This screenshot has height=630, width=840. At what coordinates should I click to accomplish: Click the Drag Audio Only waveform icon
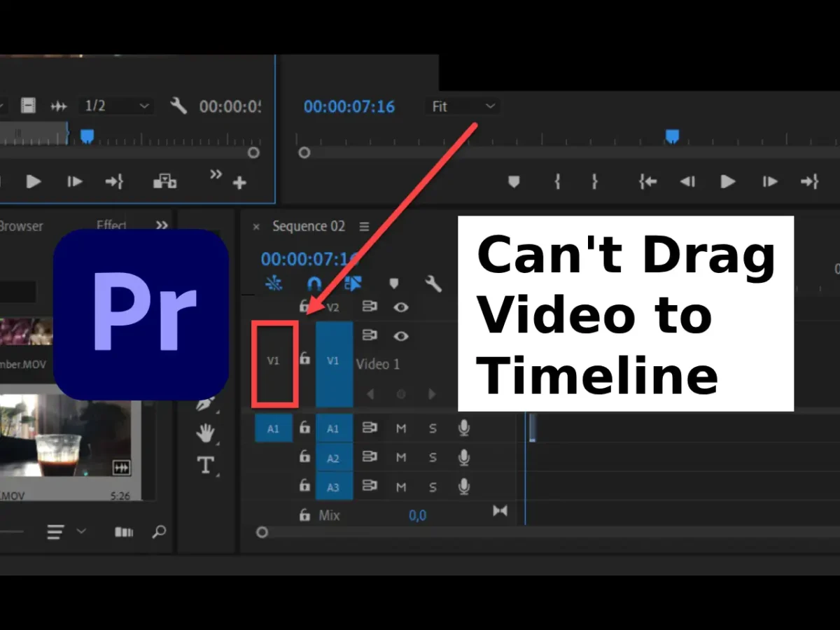[x=59, y=106]
